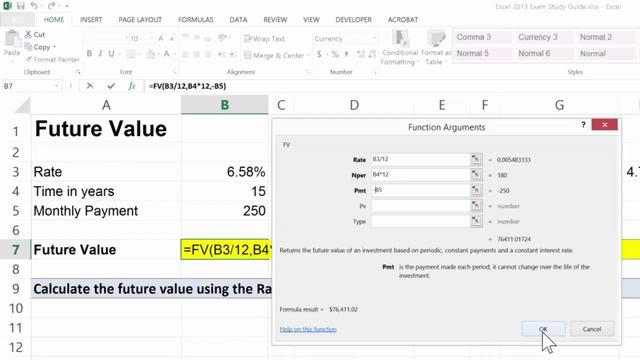Apply the Normal 6 cell style
The image size is (640, 360).
pyautogui.click(x=545, y=53)
